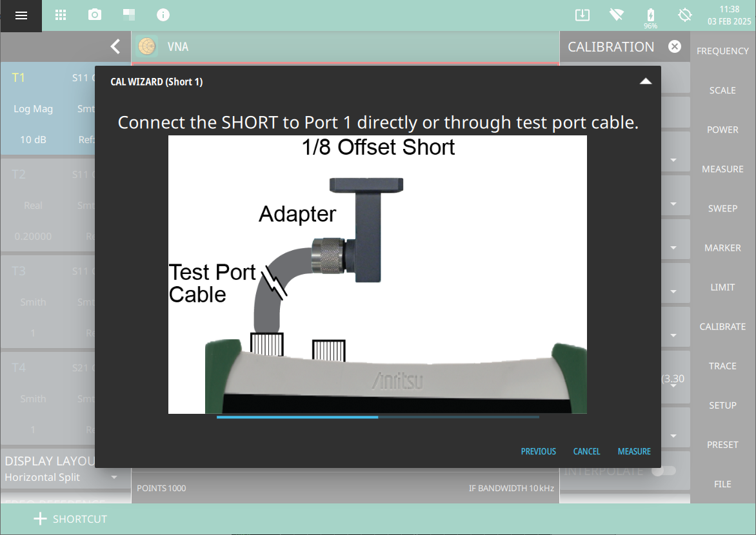Screen dimensions: 756x535
Task: Open the hamburger main menu
Action: 21,15
